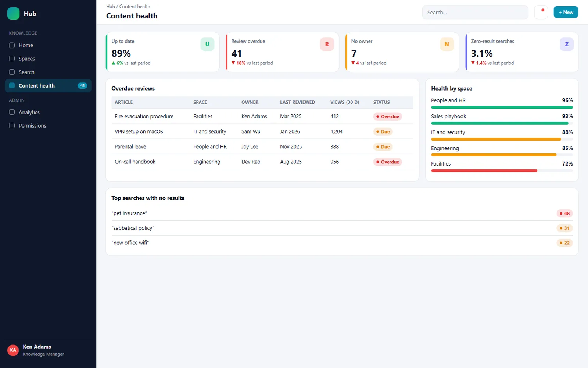Click the "pet insurance" search term

[x=129, y=213]
